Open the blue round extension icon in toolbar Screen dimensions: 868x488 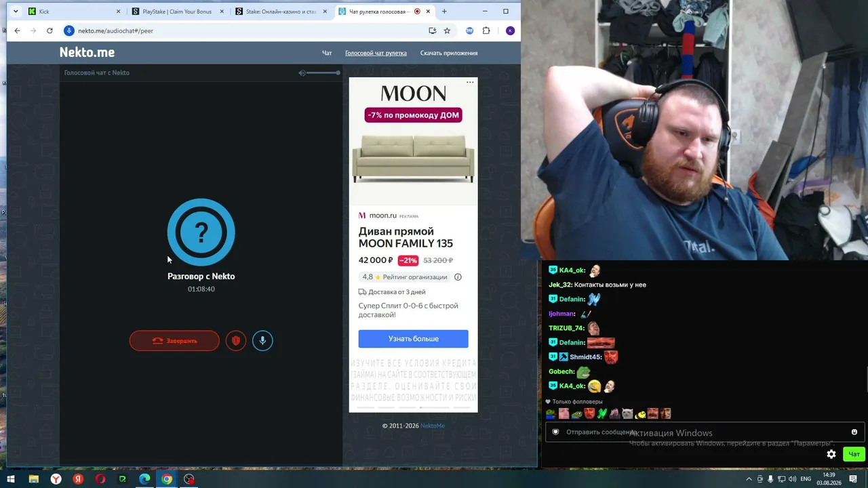coord(470,30)
